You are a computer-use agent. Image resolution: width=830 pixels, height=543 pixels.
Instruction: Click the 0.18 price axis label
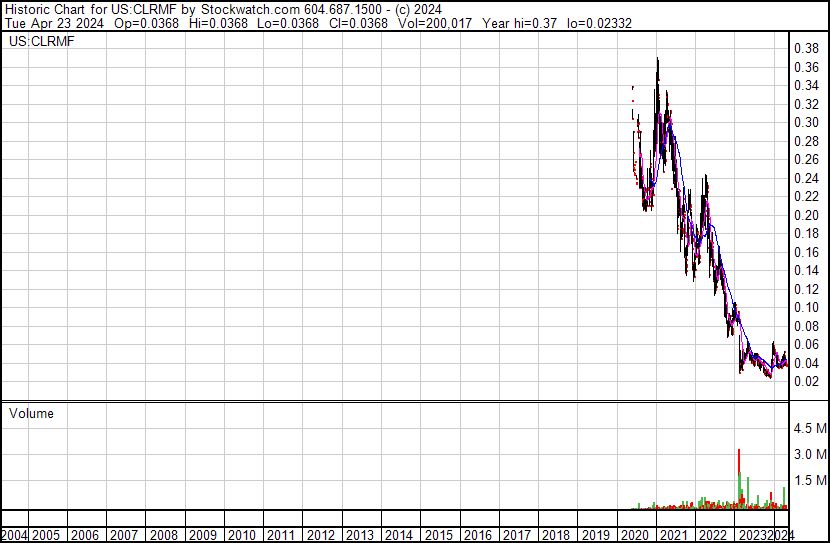[x=806, y=233]
